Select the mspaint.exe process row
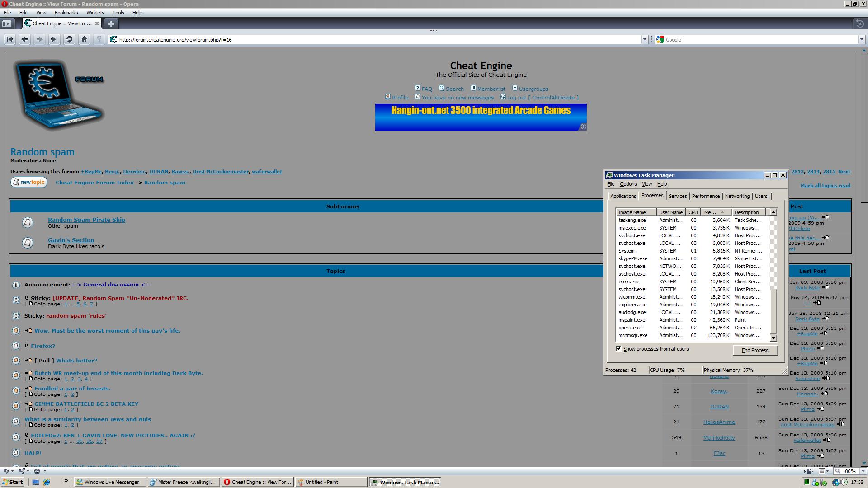 (x=693, y=320)
